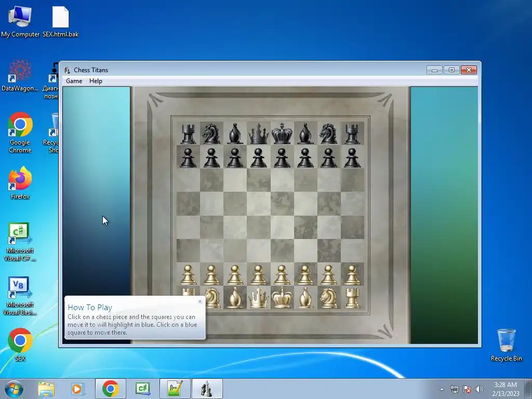Select the SEX Chrome shortcut on desktop
This screenshot has width=532, height=399.
click(x=20, y=345)
